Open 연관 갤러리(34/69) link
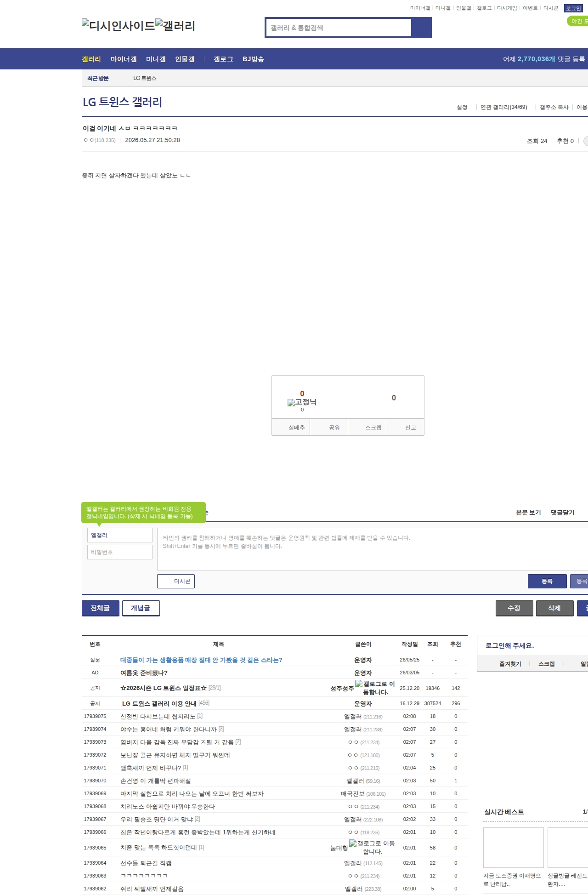This screenshot has height=895, width=588. (504, 107)
